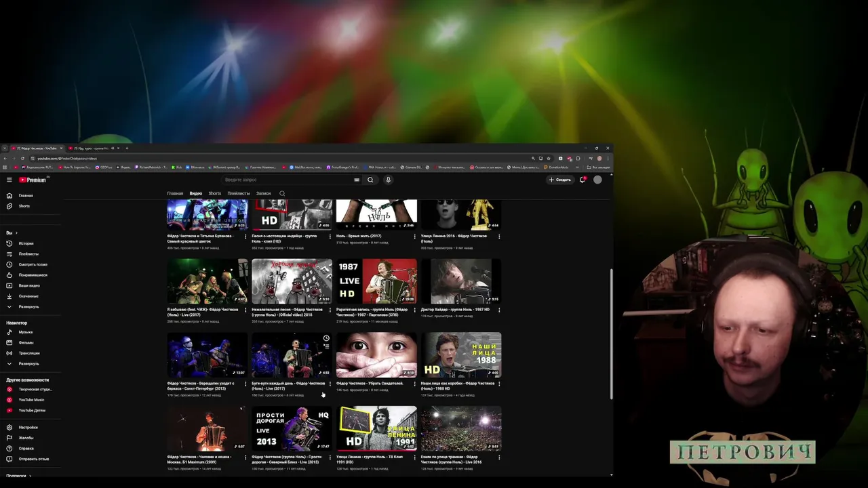
Task: Click the YouTube Premium logo
Action: pyautogui.click(x=33, y=180)
